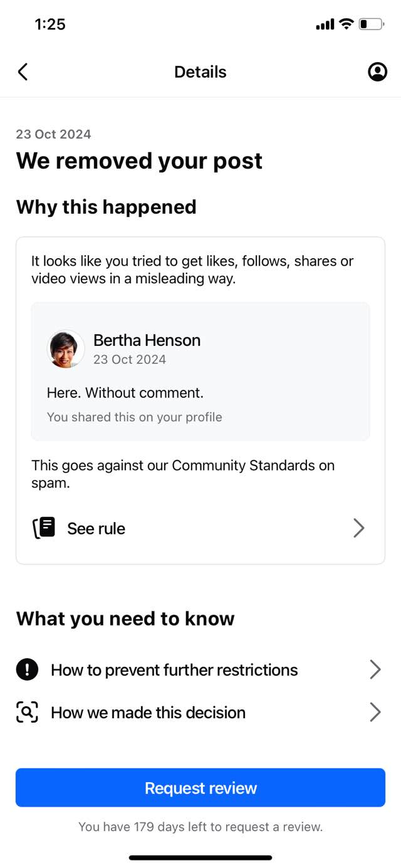Tap the Bertha Henson name
401x868 pixels.
click(147, 340)
